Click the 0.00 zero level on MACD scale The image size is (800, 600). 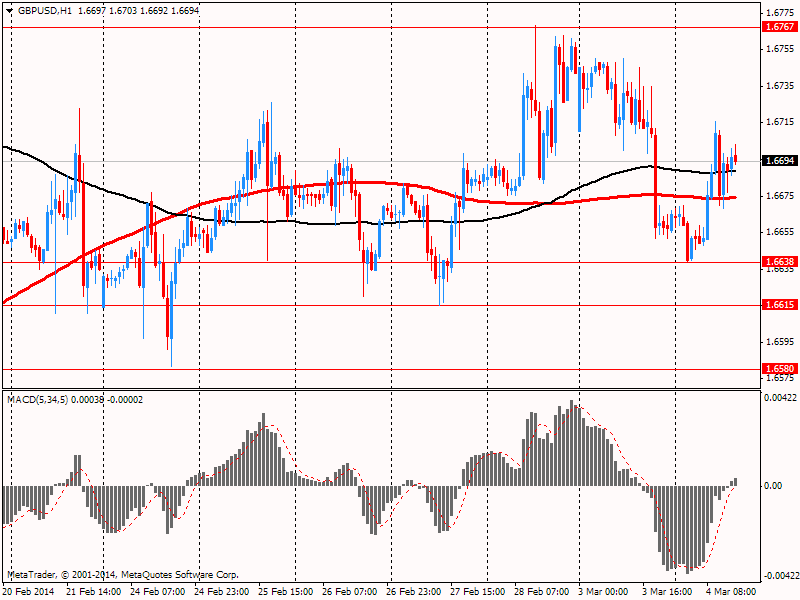tap(773, 486)
